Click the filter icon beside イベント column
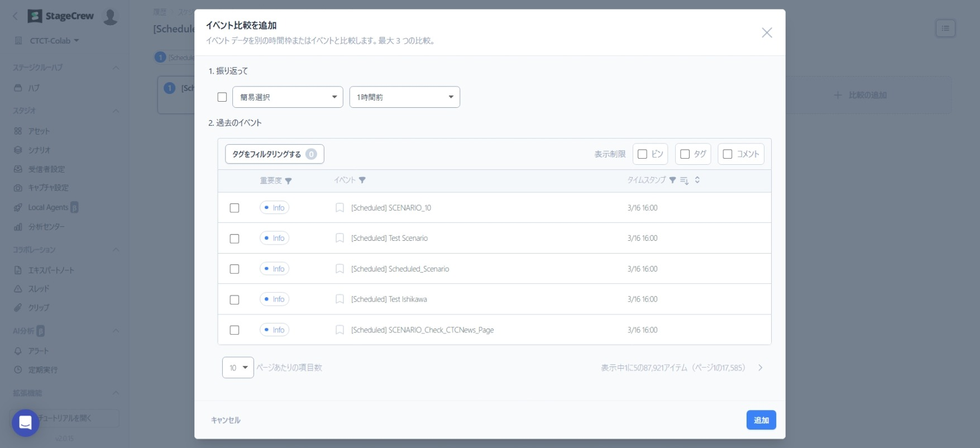The width and height of the screenshot is (980, 448). tap(362, 180)
